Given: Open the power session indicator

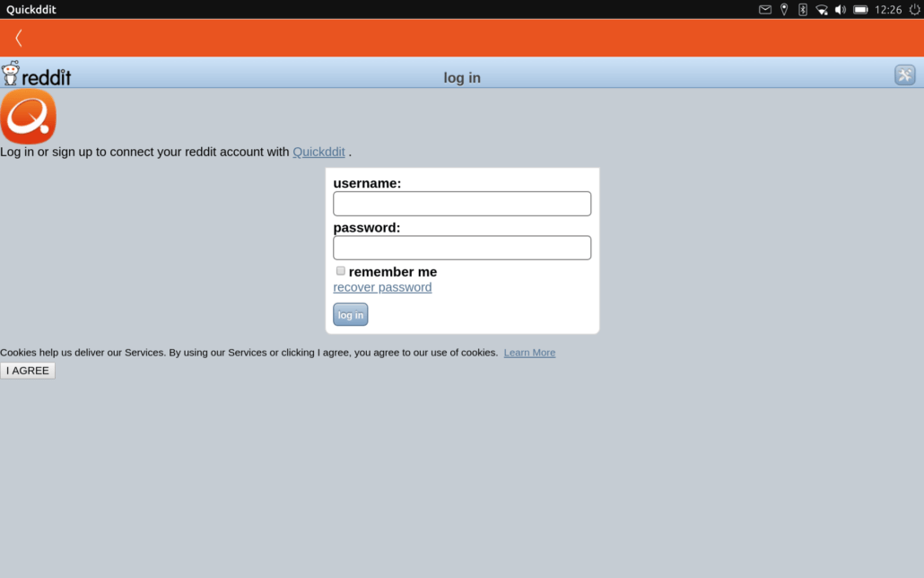Looking at the screenshot, I should 914,10.
